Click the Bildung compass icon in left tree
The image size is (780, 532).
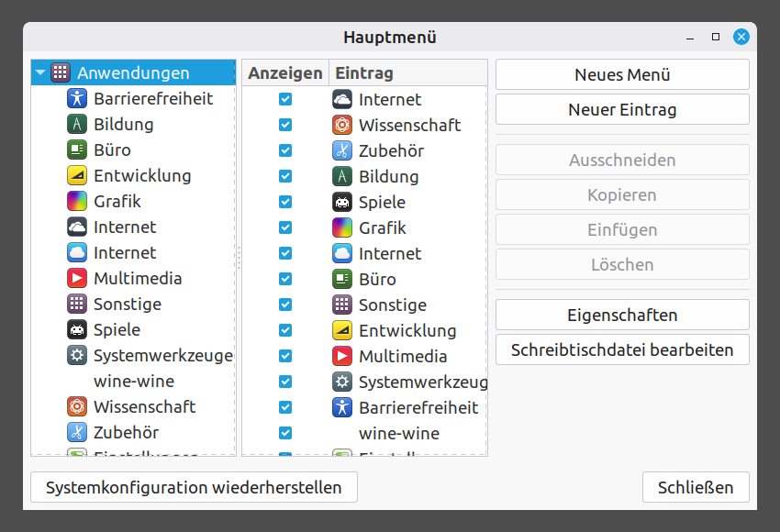77,125
